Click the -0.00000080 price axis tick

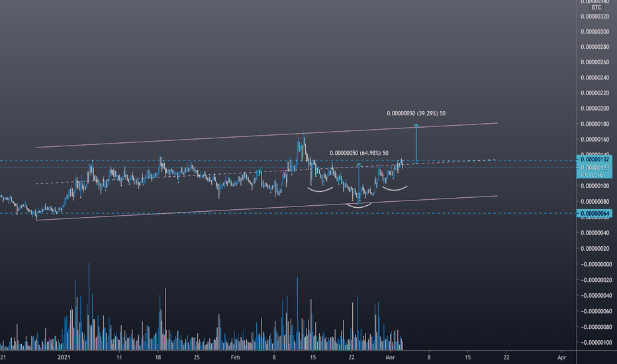[x=595, y=327]
